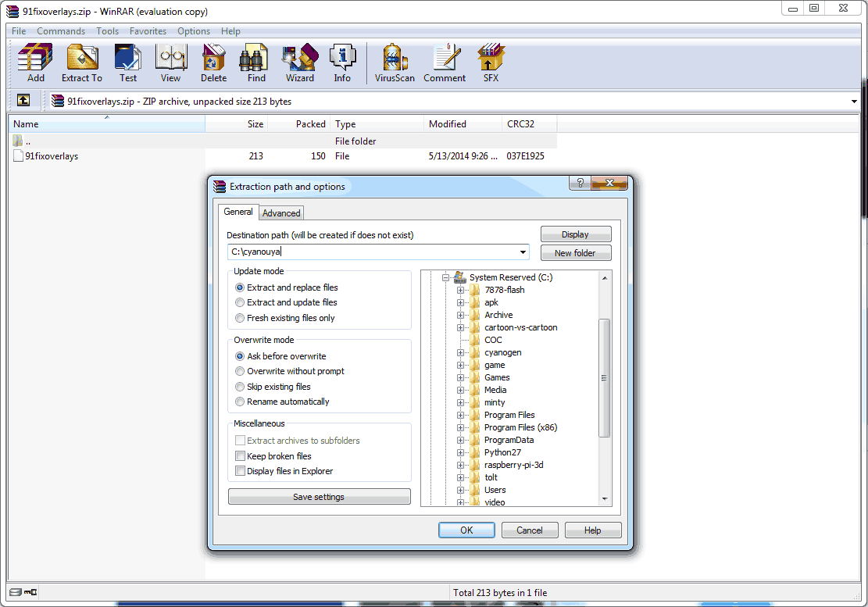Screen dimensions: 868x607
Task: Switch to the Advanced tab
Action: [281, 213]
